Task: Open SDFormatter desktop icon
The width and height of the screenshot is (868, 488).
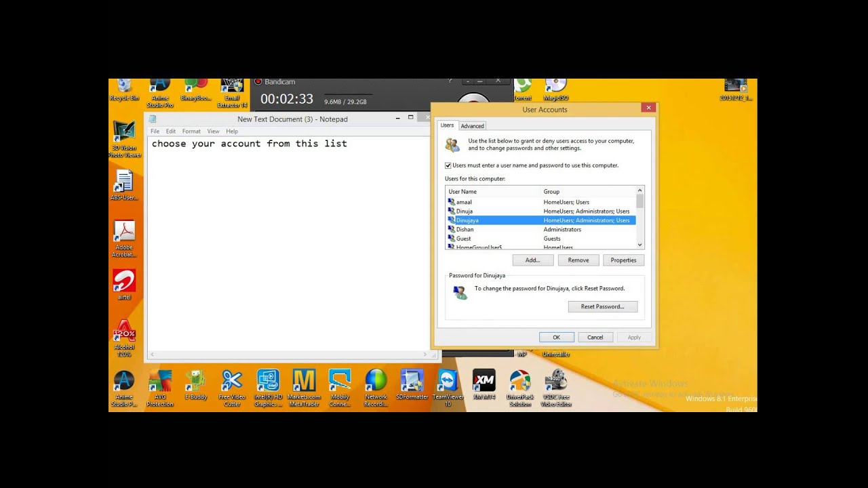Action: click(x=412, y=385)
